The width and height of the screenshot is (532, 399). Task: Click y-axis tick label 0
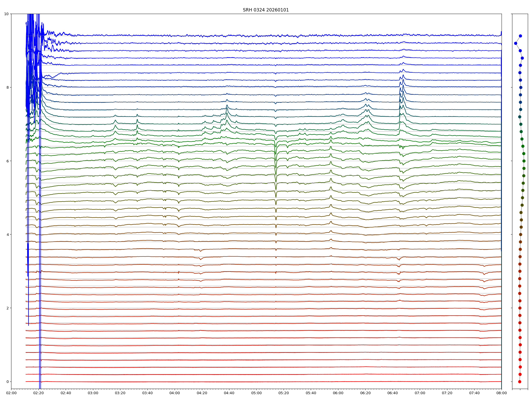point(7,382)
